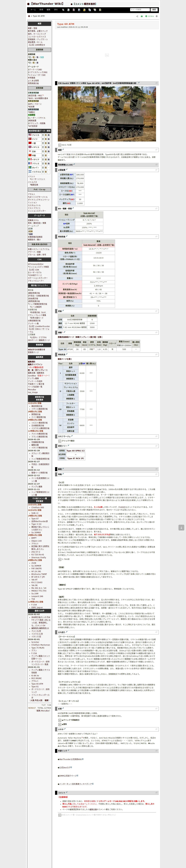Open page settings gear icon

(157, 16)
